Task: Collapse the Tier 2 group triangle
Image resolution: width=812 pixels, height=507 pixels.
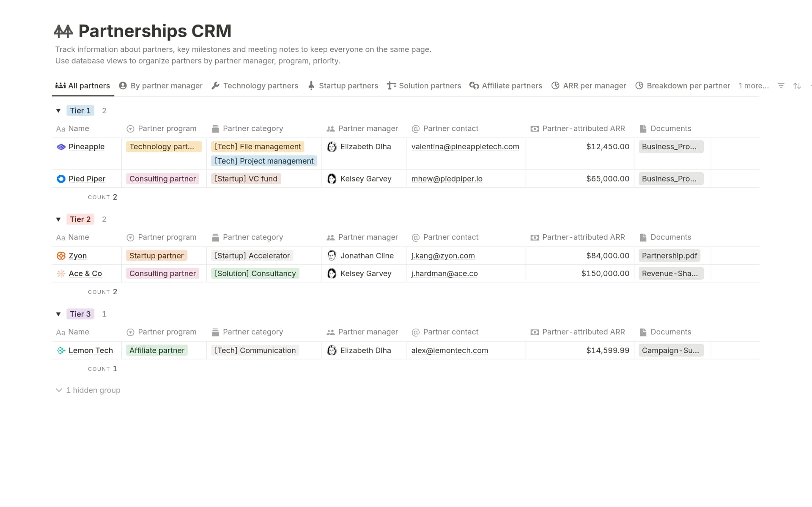Action: coord(58,219)
